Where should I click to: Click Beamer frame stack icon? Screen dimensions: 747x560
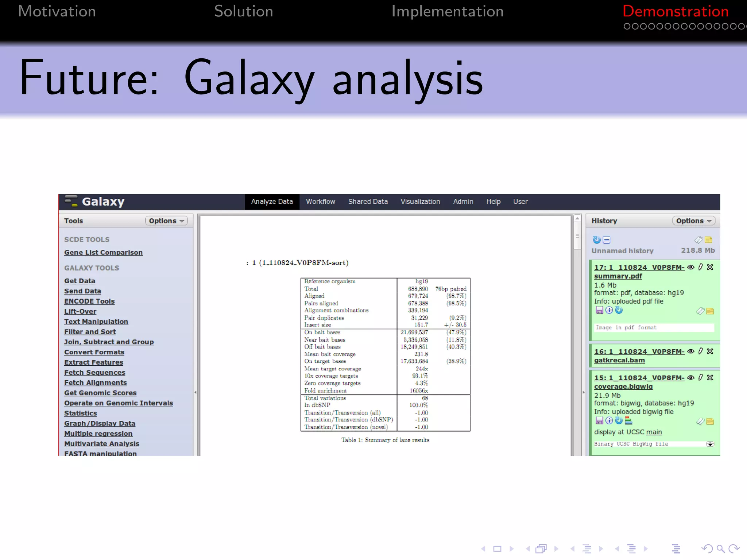(x=541, y=549)
